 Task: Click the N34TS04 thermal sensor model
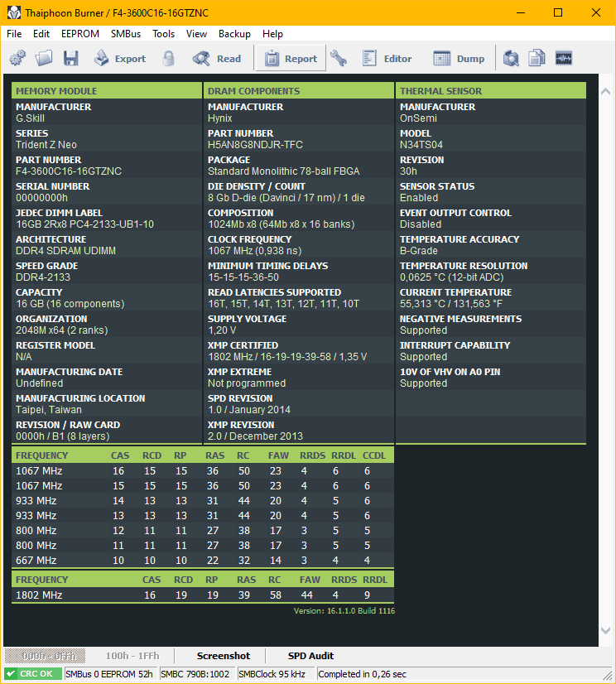(x=421, y=144)
